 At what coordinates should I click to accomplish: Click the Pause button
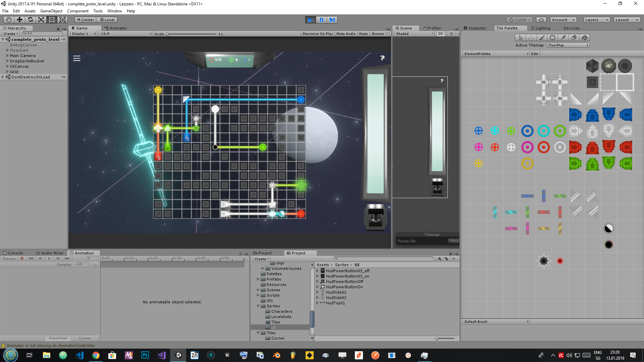321,20
